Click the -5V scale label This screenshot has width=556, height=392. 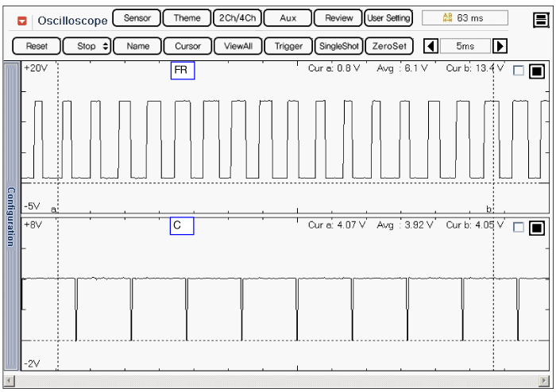click(x=33, y=206)
